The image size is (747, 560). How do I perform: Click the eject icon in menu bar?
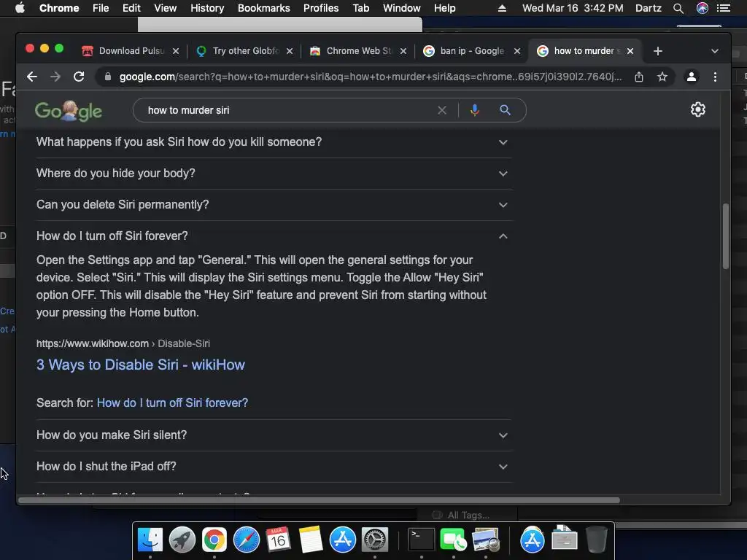[x=502, y=8]
